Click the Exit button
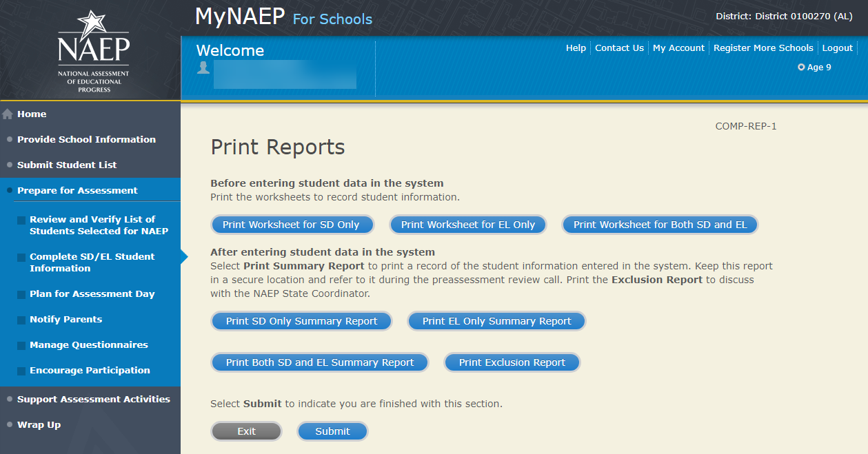 click(x=246, y=431)
